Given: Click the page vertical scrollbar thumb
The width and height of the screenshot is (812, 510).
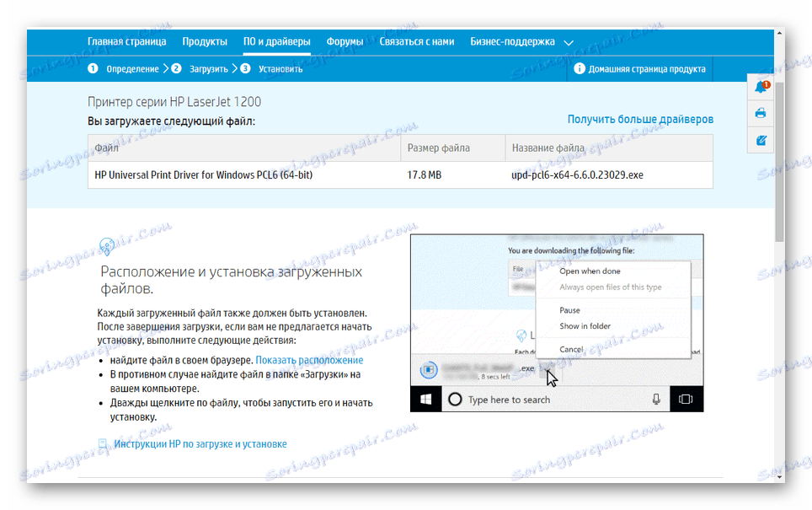Looking at the screenshot, I should coord(779,161).
